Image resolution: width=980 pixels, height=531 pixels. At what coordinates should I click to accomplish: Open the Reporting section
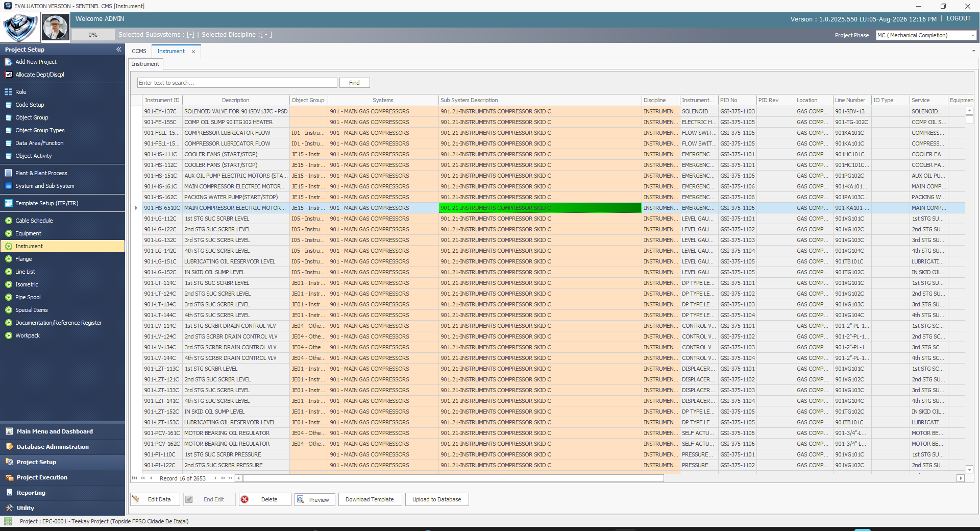pyautogui.click(x=62, y=493)
